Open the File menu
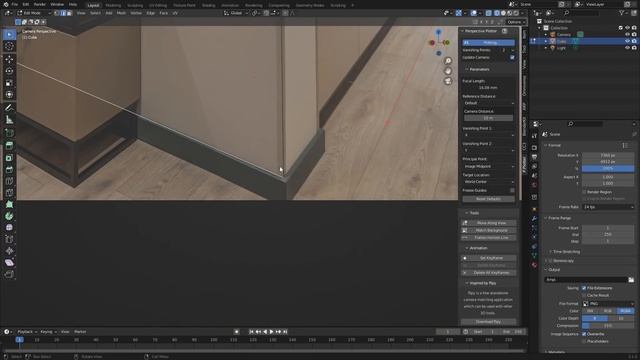 pyautogui.click(x=15, y=4)
